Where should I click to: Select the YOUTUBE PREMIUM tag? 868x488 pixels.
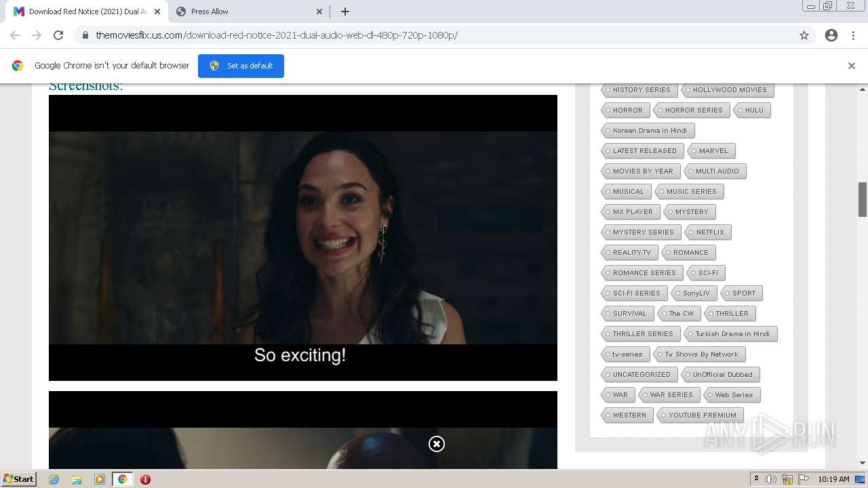[699, 415]
